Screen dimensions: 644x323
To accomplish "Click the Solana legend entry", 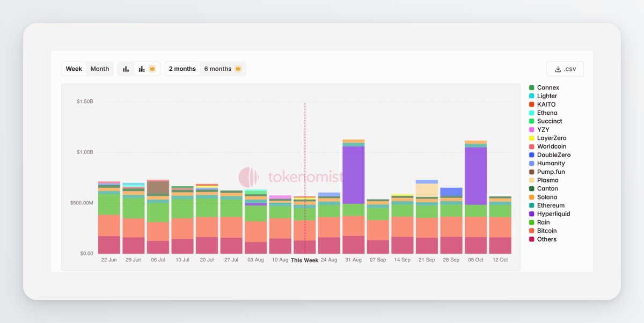I will coord(543,197).
